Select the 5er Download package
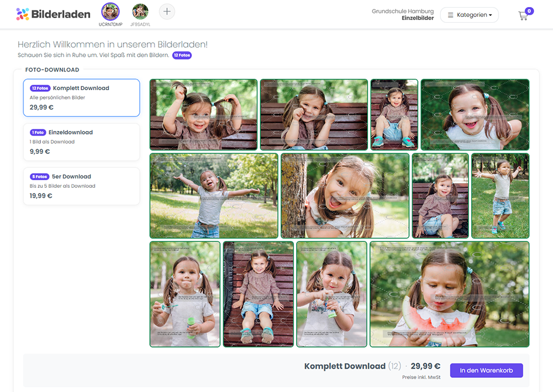Image resolution: width=553 pixels, height=392 pixels. pos(81,186)
